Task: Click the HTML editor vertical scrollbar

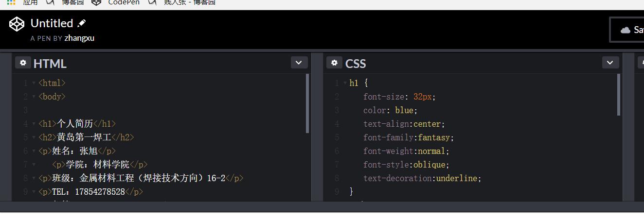Action: [307, 103]
